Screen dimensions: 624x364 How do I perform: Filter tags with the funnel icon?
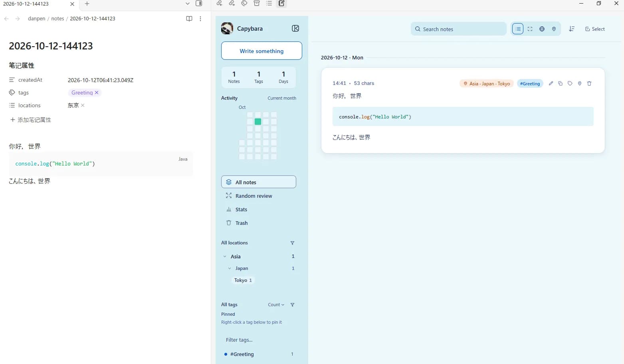coord(292,305)
